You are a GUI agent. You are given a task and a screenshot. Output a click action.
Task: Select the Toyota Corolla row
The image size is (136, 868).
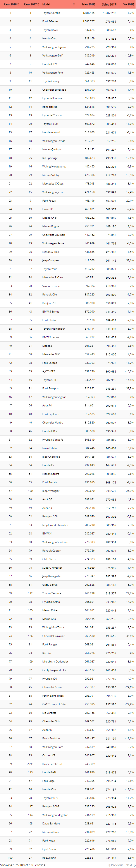68,13
